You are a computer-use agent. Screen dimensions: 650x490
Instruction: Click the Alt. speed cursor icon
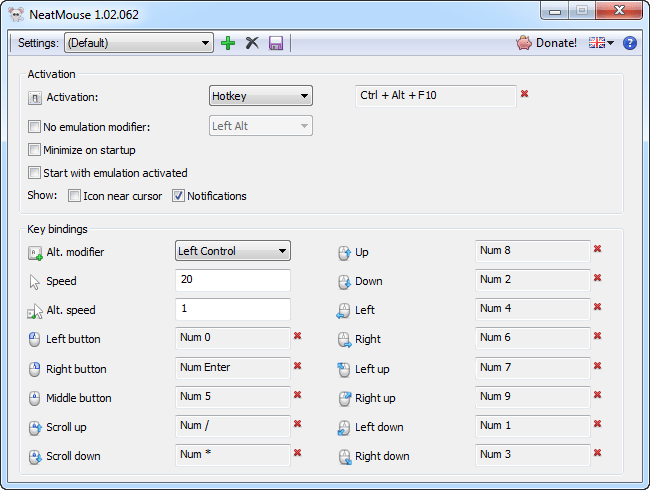(x=35, y=311)
